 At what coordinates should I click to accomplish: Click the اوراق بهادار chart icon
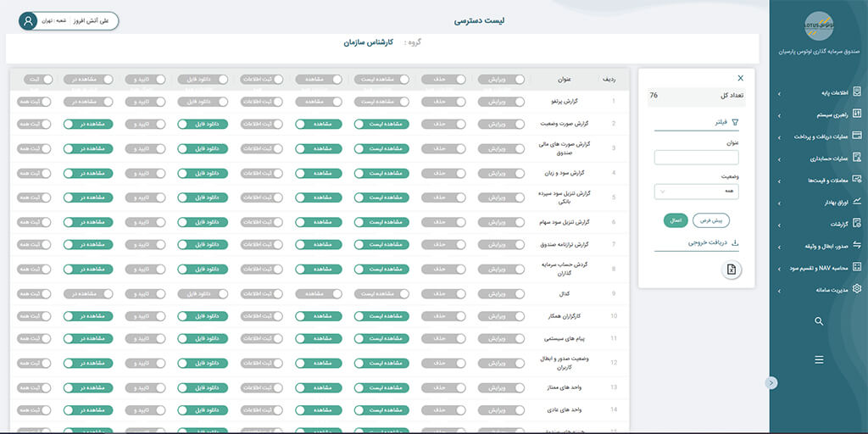(857, 202)
